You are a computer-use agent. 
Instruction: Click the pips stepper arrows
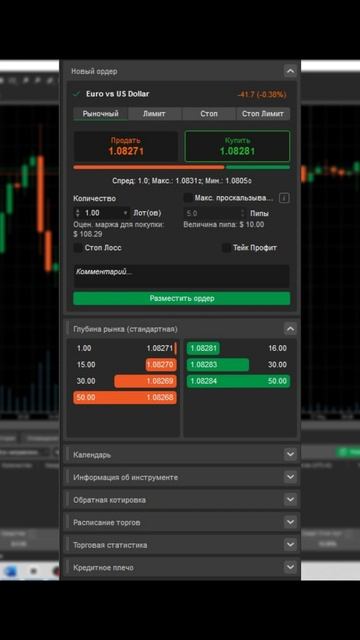(243, 213)
